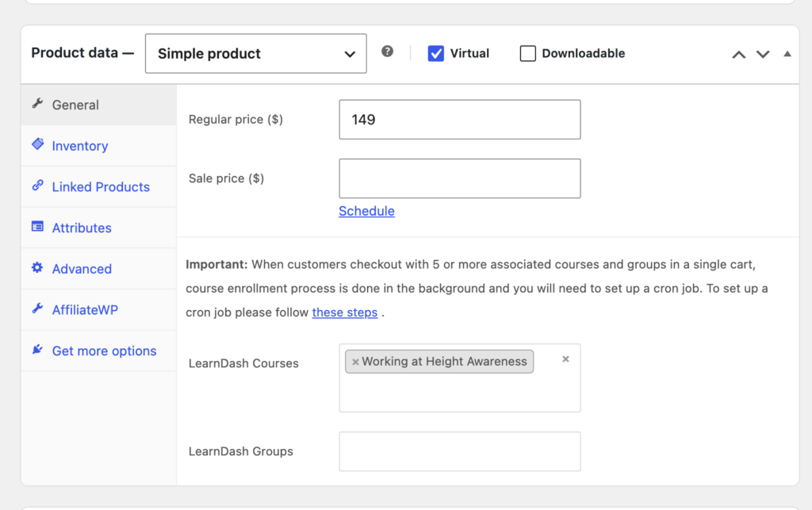Switch to the Inventory tab

pos(98,146)
